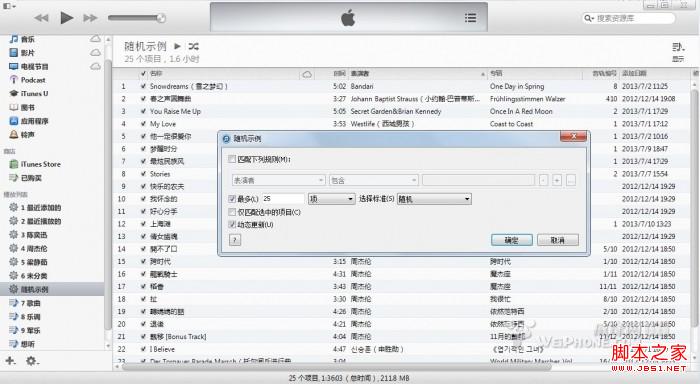Click the limit count field showing 25

283,199
